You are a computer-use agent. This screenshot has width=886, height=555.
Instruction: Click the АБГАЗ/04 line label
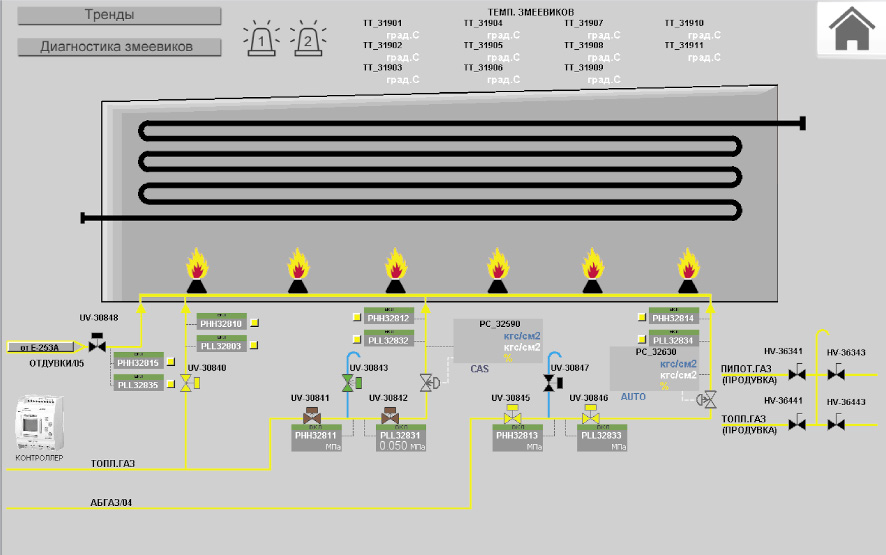pos(111,502)
